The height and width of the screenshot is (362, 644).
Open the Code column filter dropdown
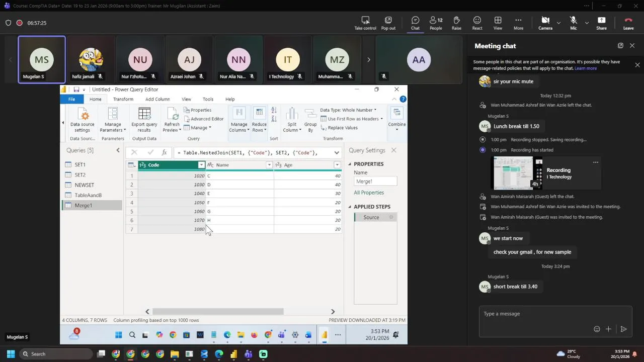coord(201,165)
